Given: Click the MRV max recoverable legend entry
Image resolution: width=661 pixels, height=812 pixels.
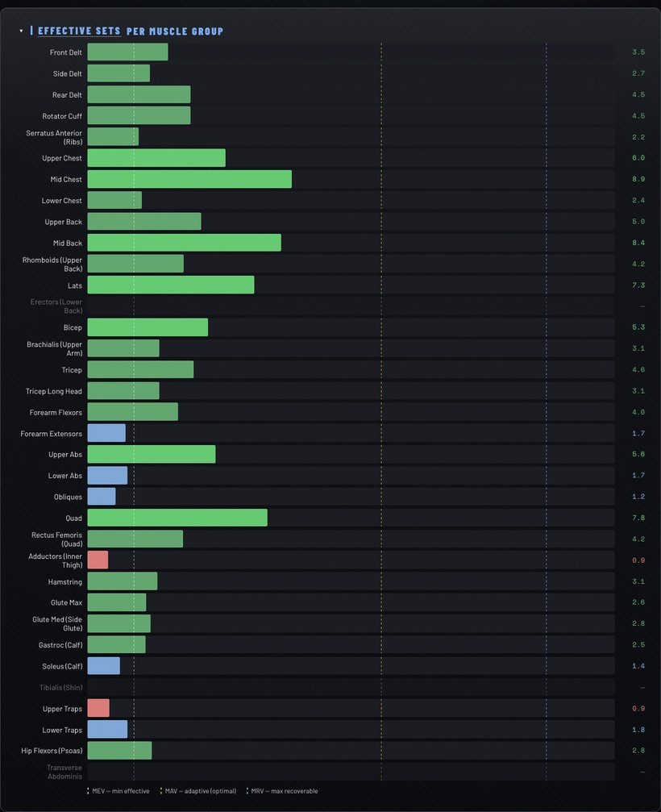Looking at the screenshot, I should pos(282,791).
